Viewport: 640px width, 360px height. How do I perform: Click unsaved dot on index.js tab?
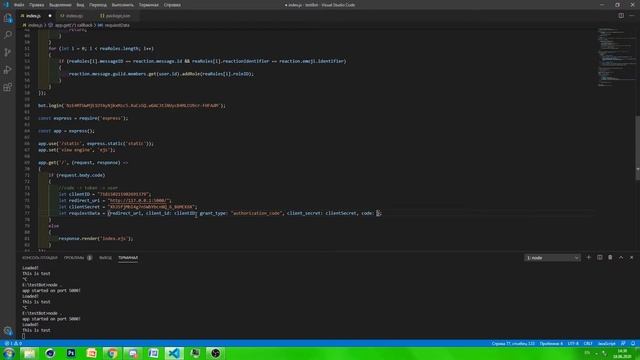[50, 16]
